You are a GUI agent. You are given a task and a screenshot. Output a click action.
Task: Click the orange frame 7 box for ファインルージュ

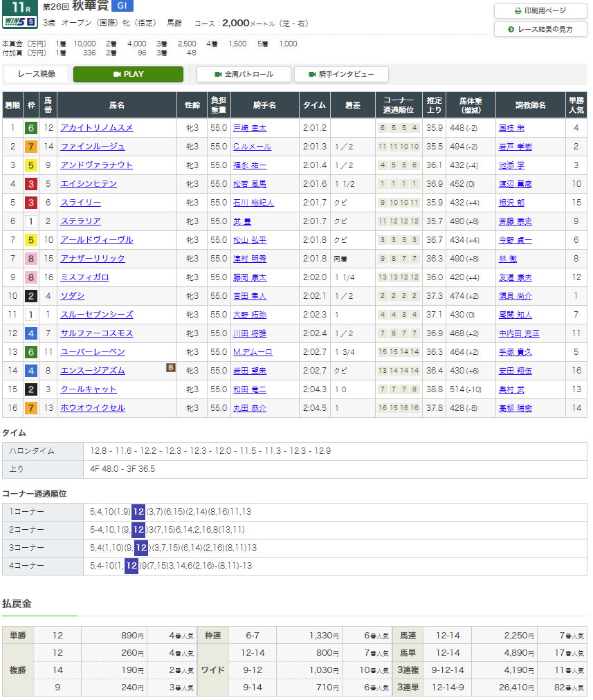coord(30,147)
